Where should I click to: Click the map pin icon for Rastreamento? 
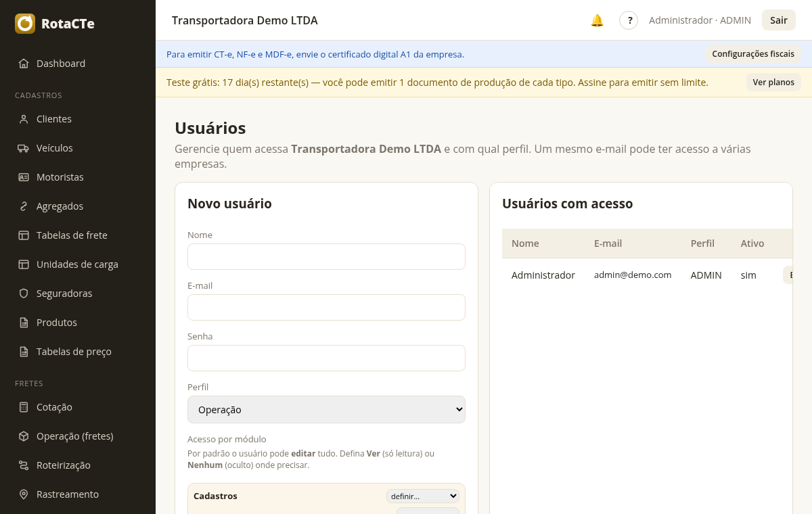[24, 494]
